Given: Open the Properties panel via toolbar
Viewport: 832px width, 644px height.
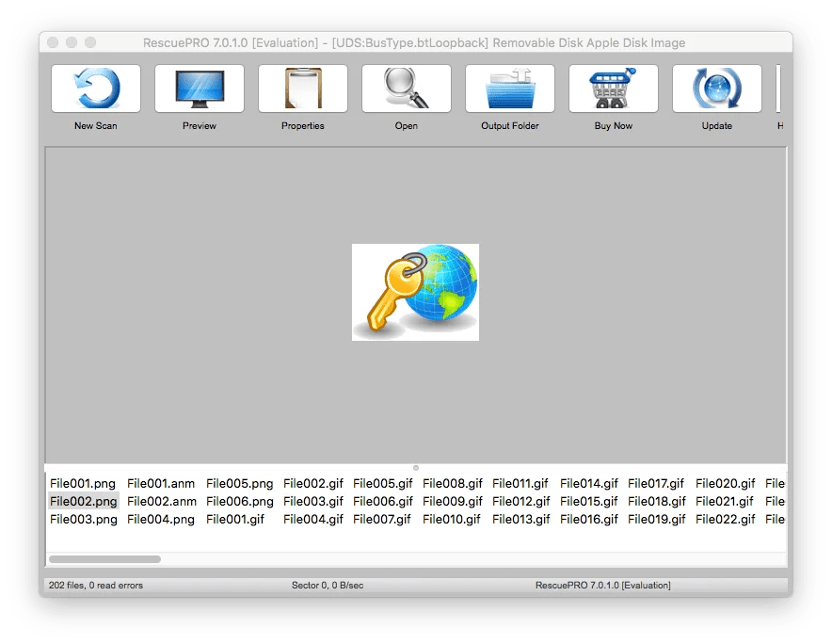Looking at the screenshot, I should click(302, 87).
